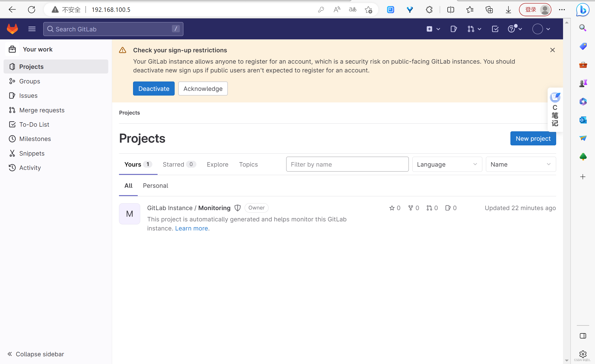Screen dimensions: 595x364
Task: Star the Monitoring project
Action: [392, 208]
